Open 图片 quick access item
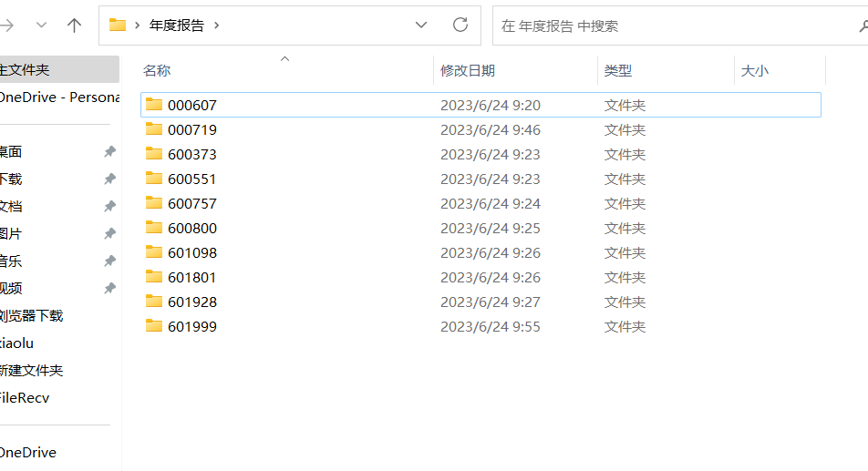The height and width of the screenshot is (471, 868). click(x=11, y=234)
